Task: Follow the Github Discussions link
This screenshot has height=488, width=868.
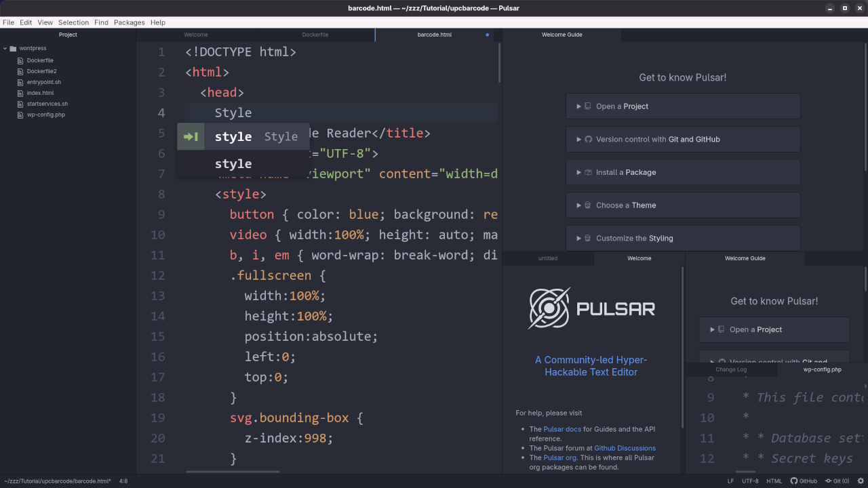Action: coord(625,448)
